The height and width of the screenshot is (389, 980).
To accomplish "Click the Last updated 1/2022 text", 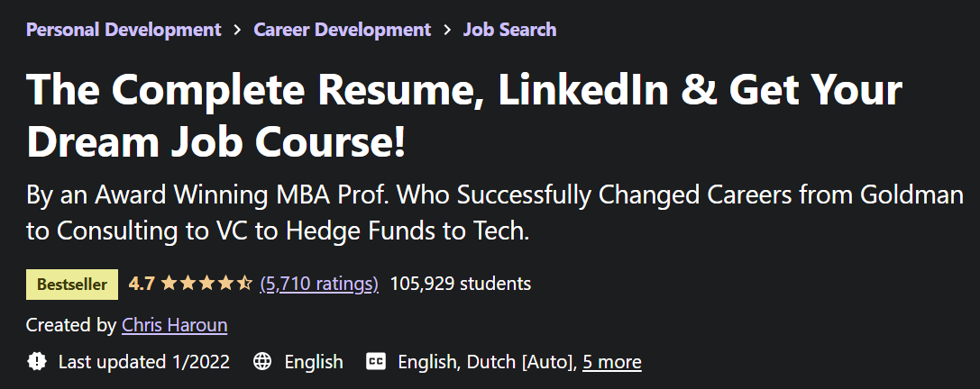I will (143, 362).
